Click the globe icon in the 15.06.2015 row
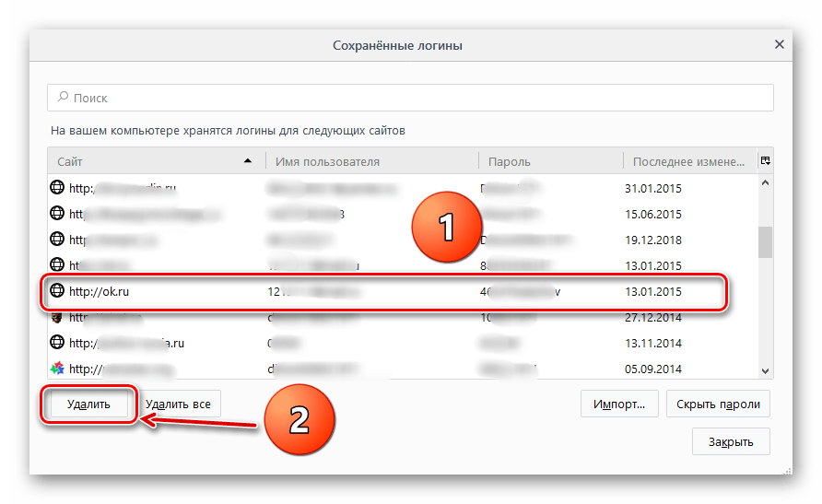 click(x=57, y=214)
